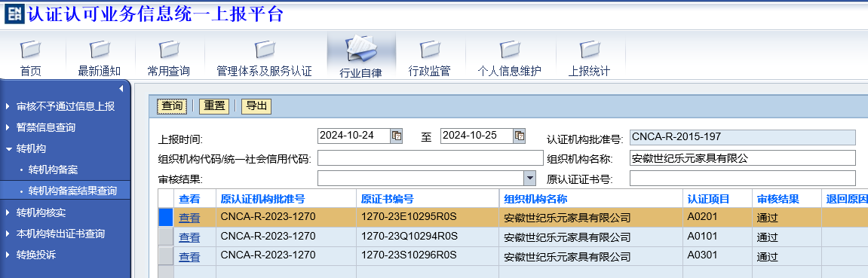Open the 上报统计 folder icon
This screenshot has width=868, height=278.
click(590, 50)
